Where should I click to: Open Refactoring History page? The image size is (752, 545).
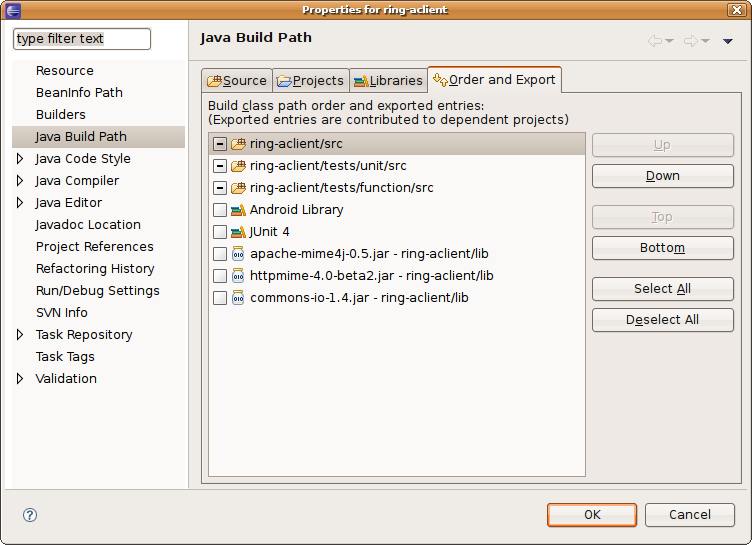tap(95, 269)
